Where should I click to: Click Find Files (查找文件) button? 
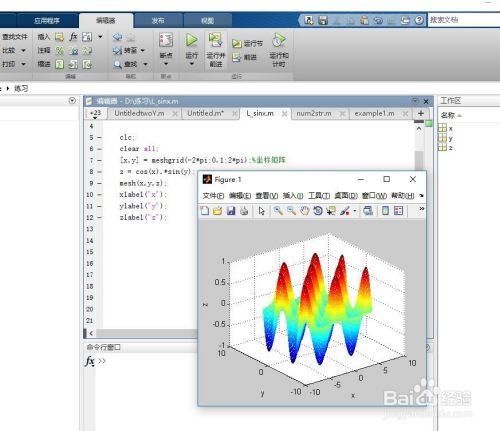click(15, 37)
